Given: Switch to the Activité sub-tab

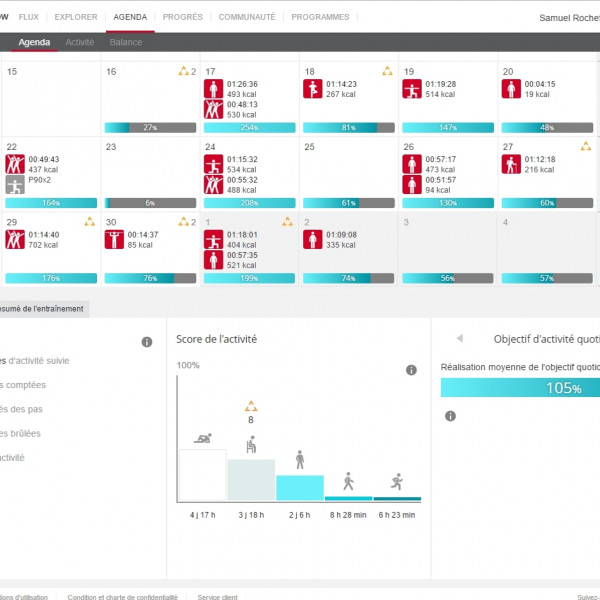Looking at the screenshot, I should pyautogui.click(x=80, y=42).
